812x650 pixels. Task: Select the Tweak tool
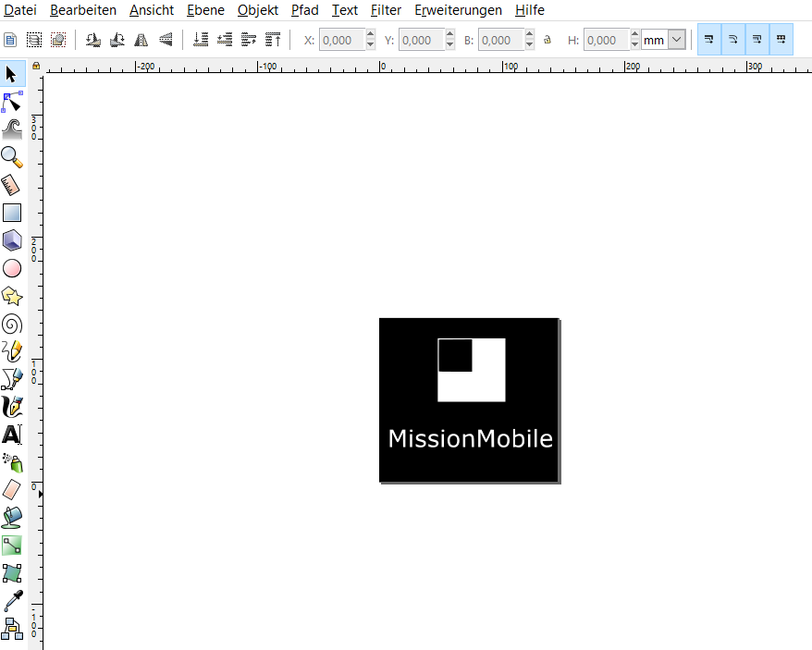pos(11,129)
